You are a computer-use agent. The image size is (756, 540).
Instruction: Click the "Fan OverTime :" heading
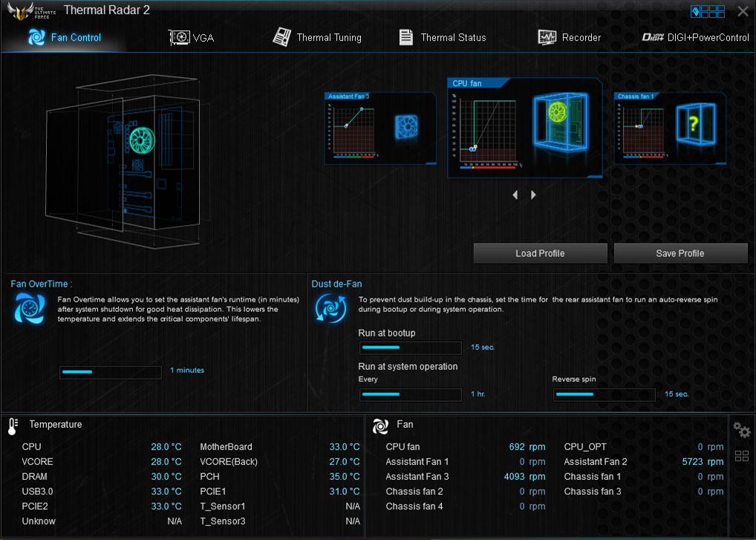(x=42, y=284)
